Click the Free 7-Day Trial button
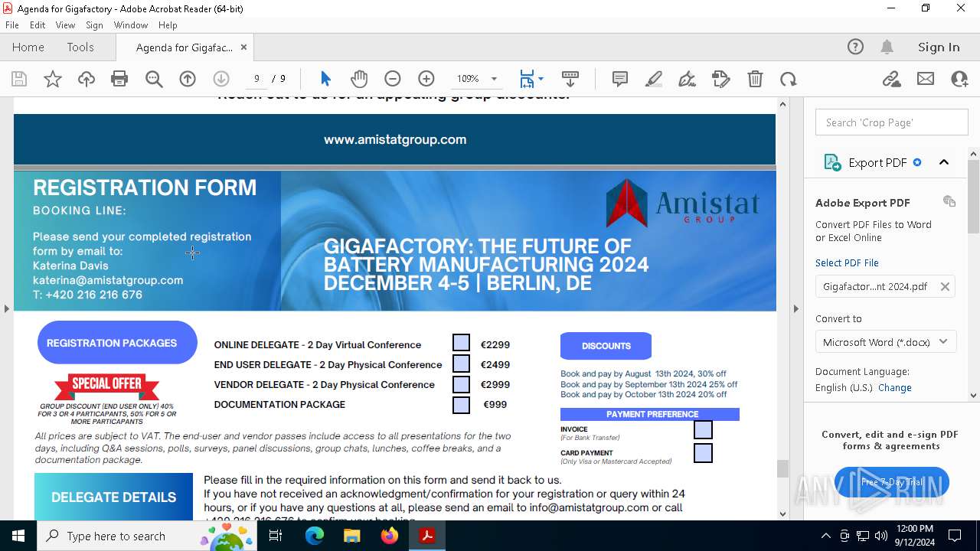The height and width of the screenshot is (551, 980). pyautogui.click(x=892, y=482)
